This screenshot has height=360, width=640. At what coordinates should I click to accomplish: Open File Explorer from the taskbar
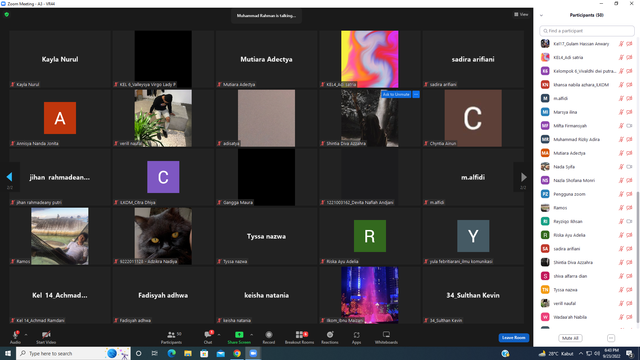(x=188, y=353)
